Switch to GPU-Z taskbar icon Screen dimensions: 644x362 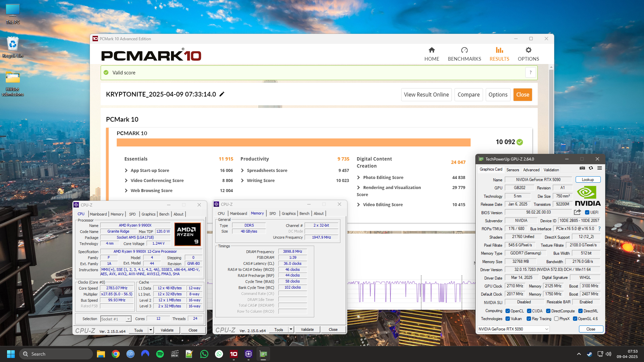pos(263,354)
